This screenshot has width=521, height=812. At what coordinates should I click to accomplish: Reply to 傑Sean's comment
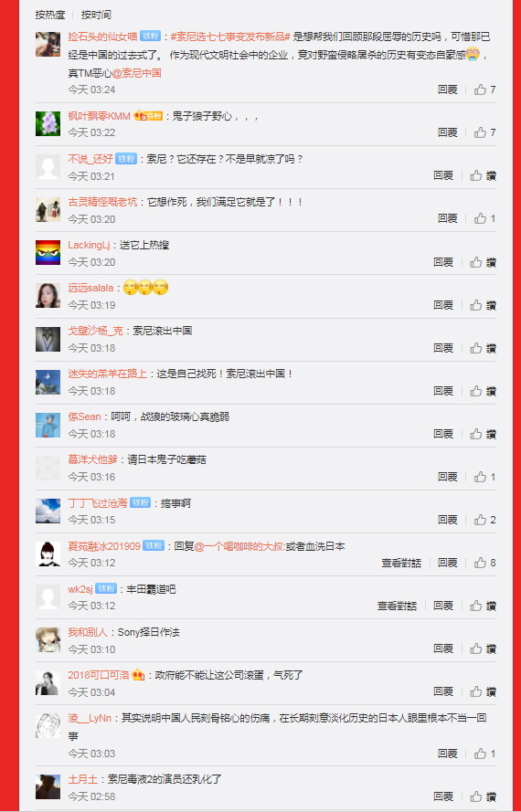(443, 434)
